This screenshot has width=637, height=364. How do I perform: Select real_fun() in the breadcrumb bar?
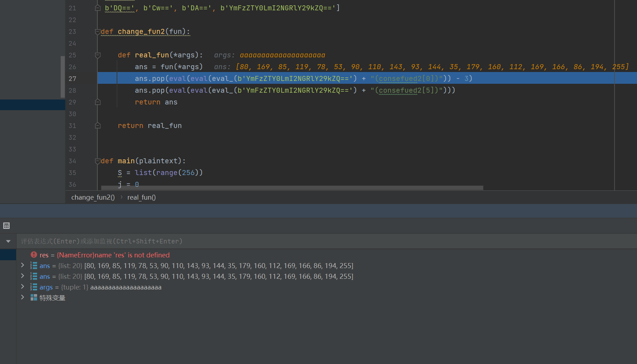[142, 198]
